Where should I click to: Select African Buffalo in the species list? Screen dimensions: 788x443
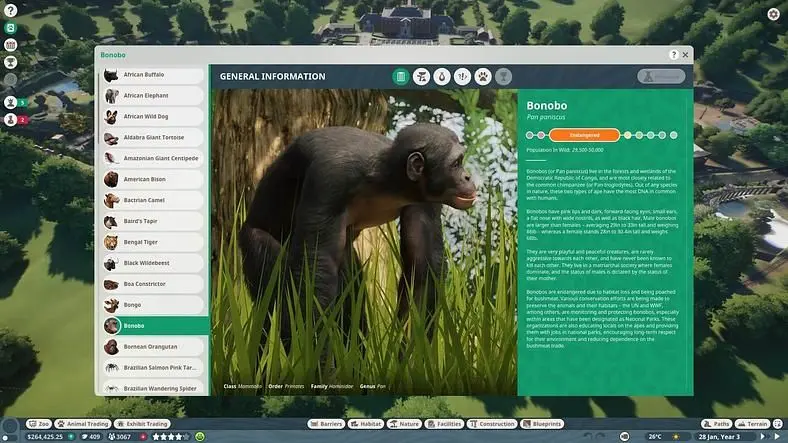pyautogui.click(x=153, y=75)
